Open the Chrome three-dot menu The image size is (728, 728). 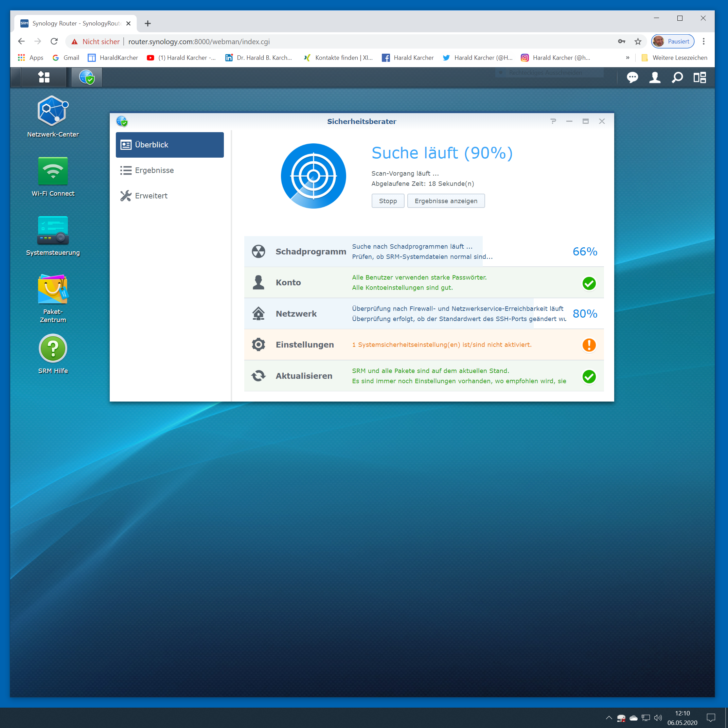pos(704,41)
